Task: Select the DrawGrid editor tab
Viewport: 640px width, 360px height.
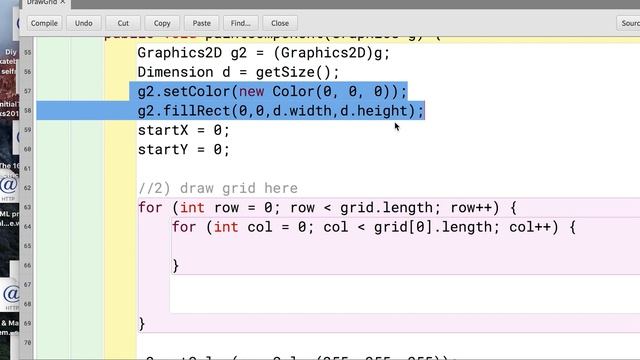Action: click(x=42, y=3)
